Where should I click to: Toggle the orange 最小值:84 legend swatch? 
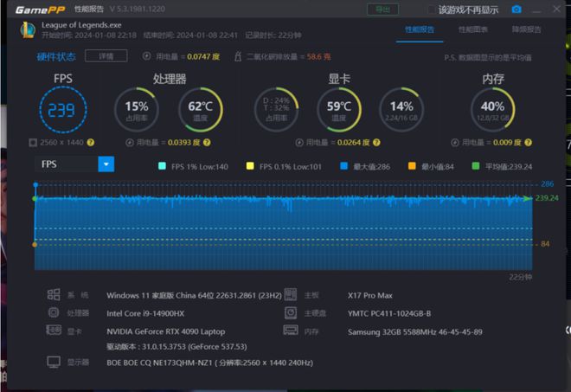tap(412, 166)
